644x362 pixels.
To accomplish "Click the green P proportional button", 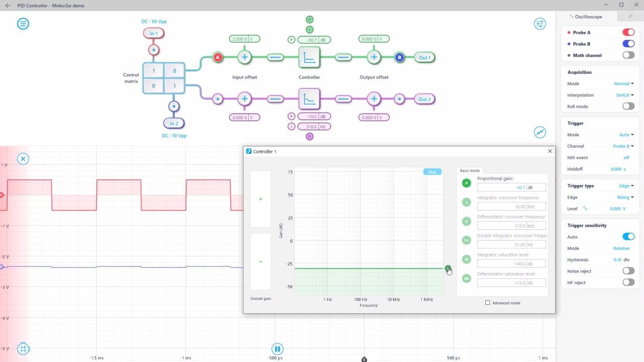I will point(466,183).
